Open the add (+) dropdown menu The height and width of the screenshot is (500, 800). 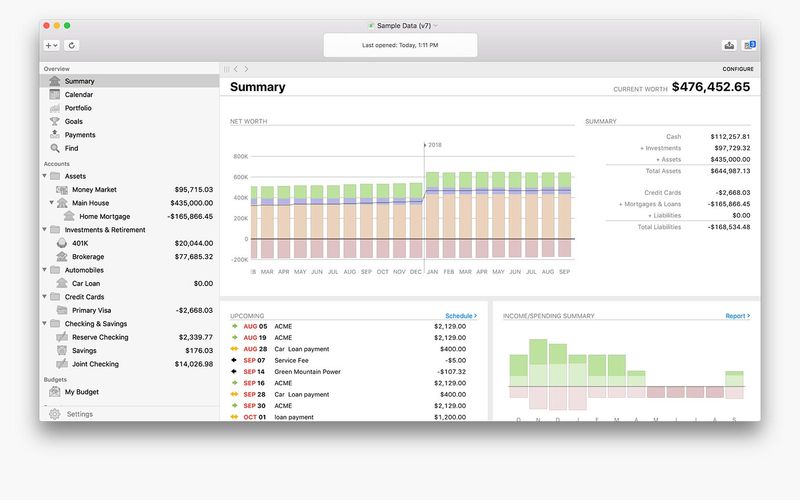pyautogui.click(x=52, y=45)
